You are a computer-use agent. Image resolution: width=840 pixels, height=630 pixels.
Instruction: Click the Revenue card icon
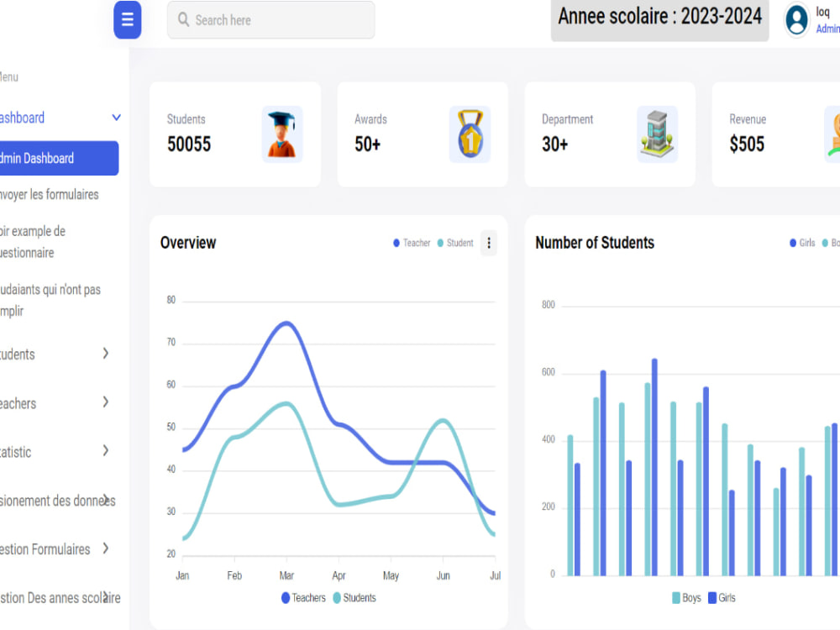coord(832,134)
